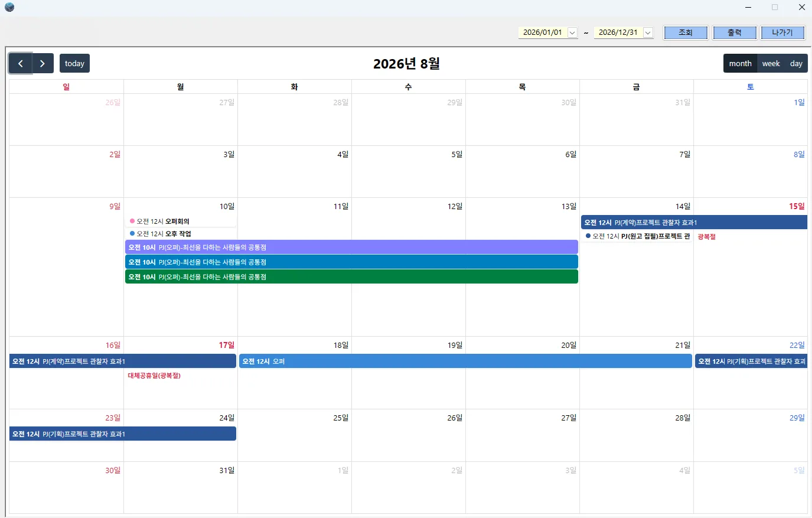The width and height of the screenshot is (812, 518).
Task: Select the date number 10일
Action: (227, 206)
